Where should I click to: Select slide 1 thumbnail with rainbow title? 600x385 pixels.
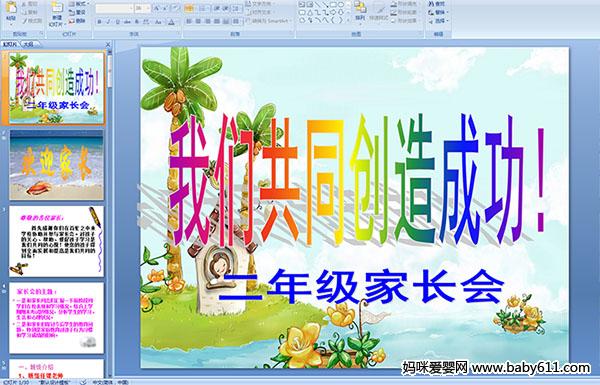56,88
